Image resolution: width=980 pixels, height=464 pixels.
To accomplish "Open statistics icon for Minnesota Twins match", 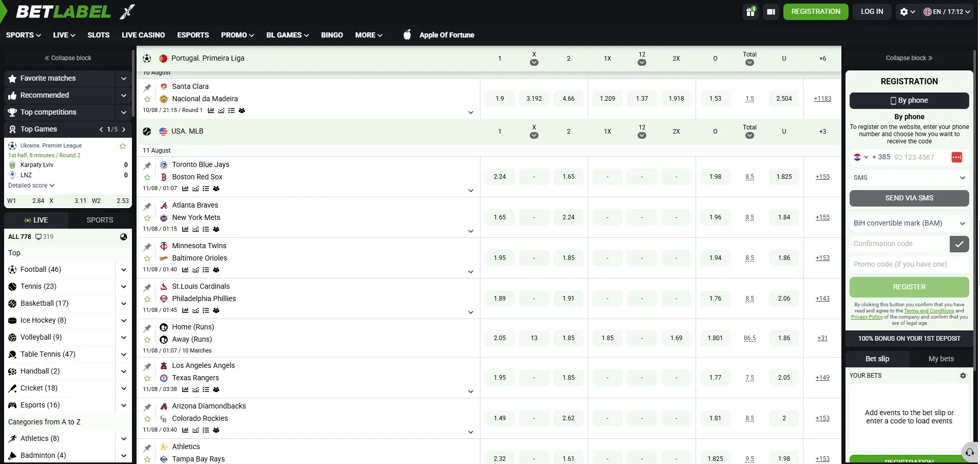I will [185, 270].
